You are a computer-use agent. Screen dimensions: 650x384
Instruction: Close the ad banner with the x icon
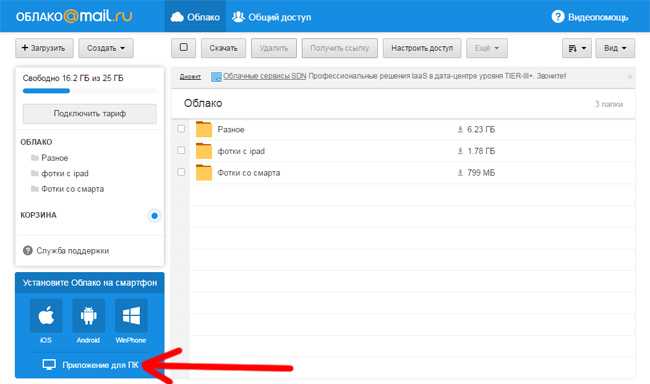point(629,77)
